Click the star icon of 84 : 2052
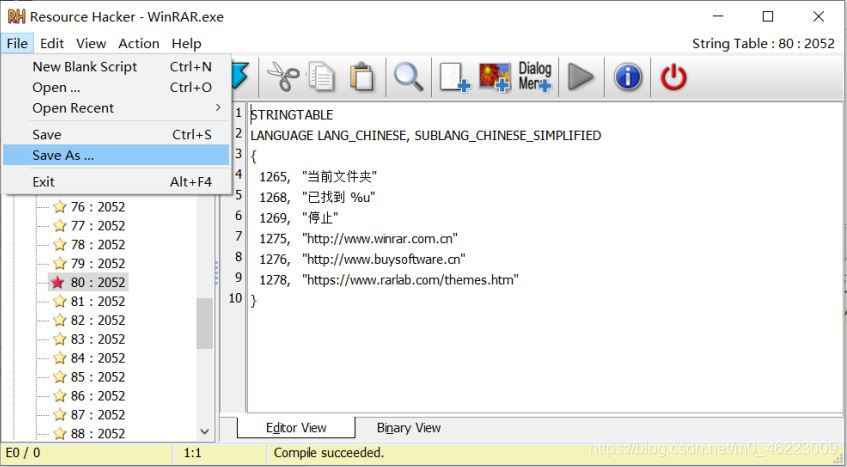The height and width of the screenshot is (467, 847). pos(59,358)
